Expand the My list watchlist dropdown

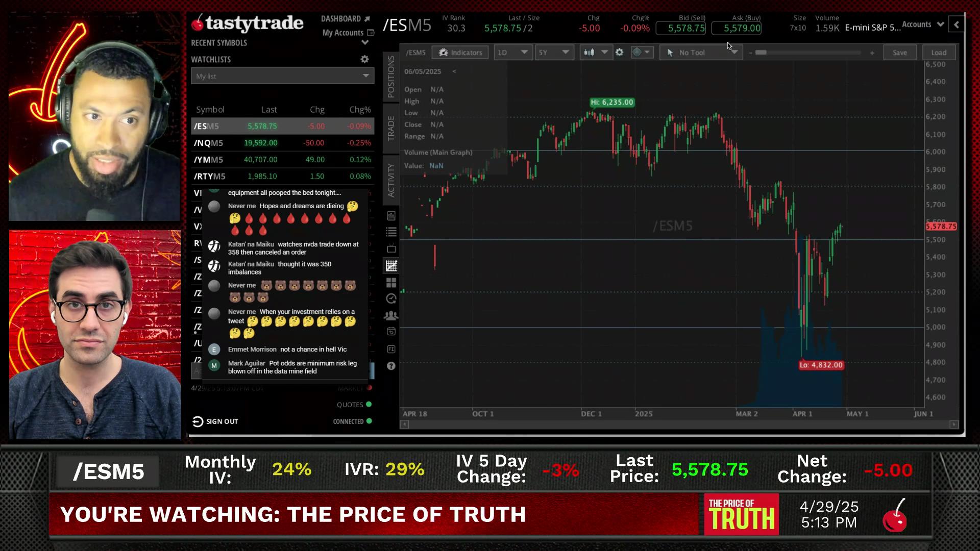tap(282, 76)
